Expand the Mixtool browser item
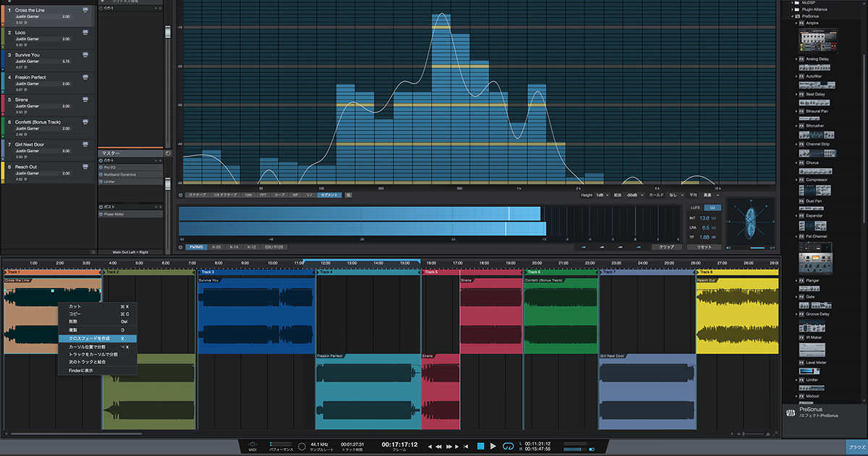This screenshot has width=868, height=456. point(796,397)
